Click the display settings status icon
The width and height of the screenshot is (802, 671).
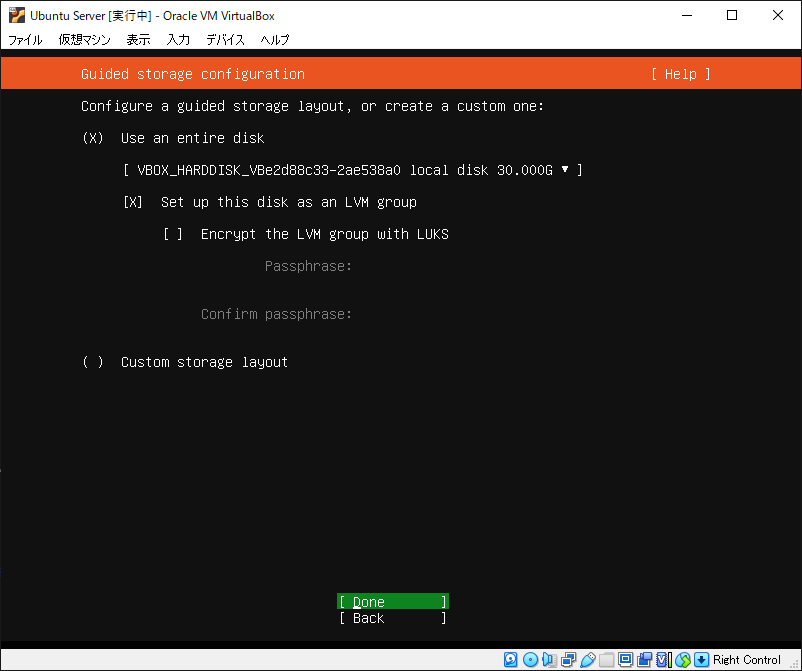(x=625, y=659)
